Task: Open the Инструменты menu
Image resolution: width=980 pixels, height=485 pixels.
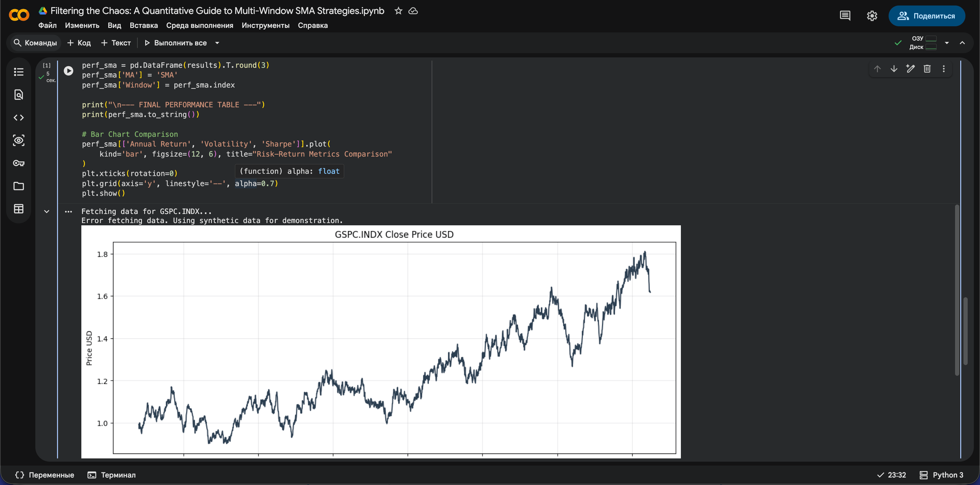Action: coord(265,26)
